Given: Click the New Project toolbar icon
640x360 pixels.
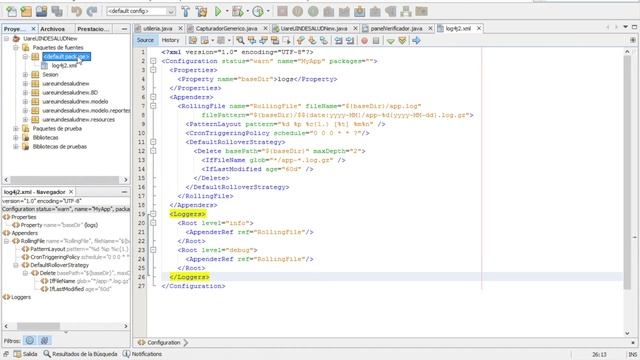Looking at the screenshot, I should [x=27, y=11].
